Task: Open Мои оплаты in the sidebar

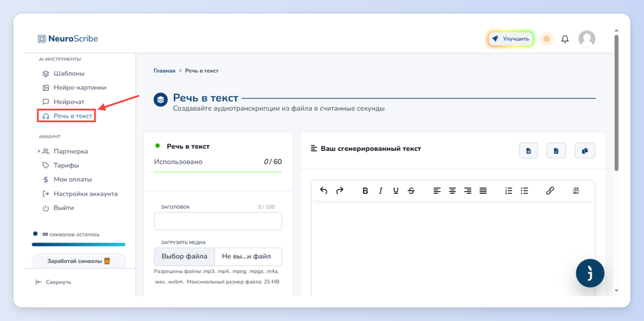Action: (x=67, y=179)
